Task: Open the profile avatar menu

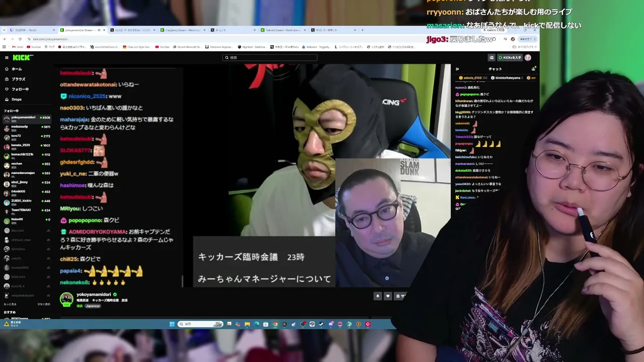Action: [x=528, y=58]
